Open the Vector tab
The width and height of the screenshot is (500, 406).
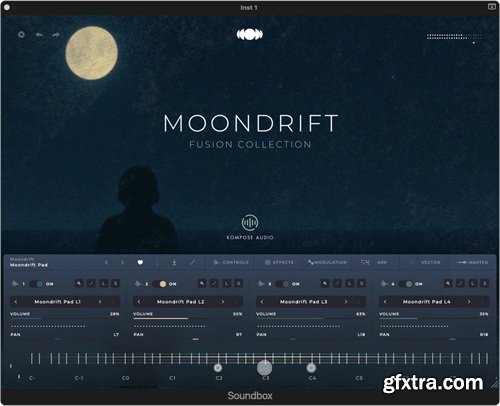(425, 262)
